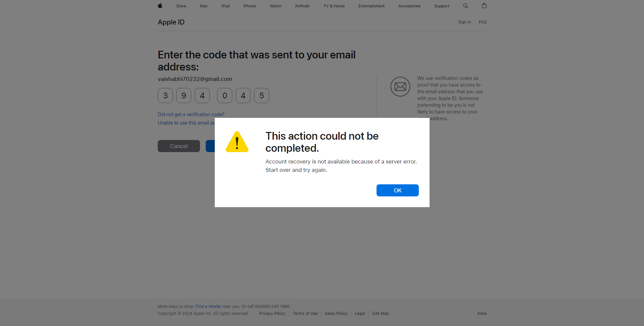Follow the Sign in link

click(464, 22)
